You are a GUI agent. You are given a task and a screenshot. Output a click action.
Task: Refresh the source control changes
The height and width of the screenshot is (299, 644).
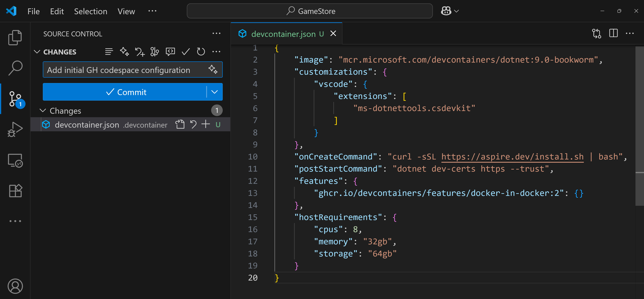click(x=201, y=52)
